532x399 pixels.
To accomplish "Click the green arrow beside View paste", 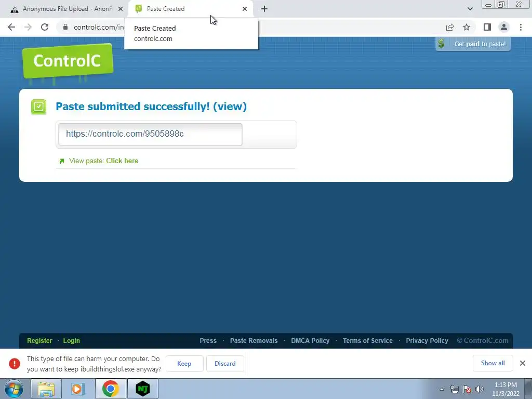I will 62,161.
